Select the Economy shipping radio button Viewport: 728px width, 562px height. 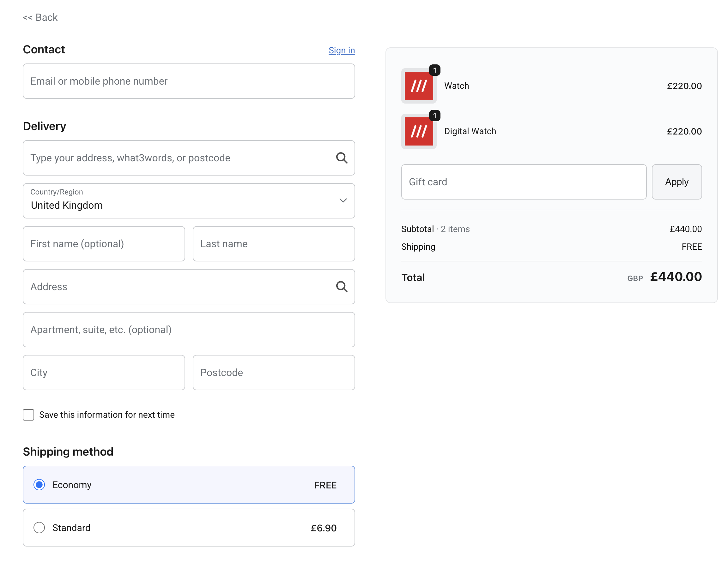[39, 485]
